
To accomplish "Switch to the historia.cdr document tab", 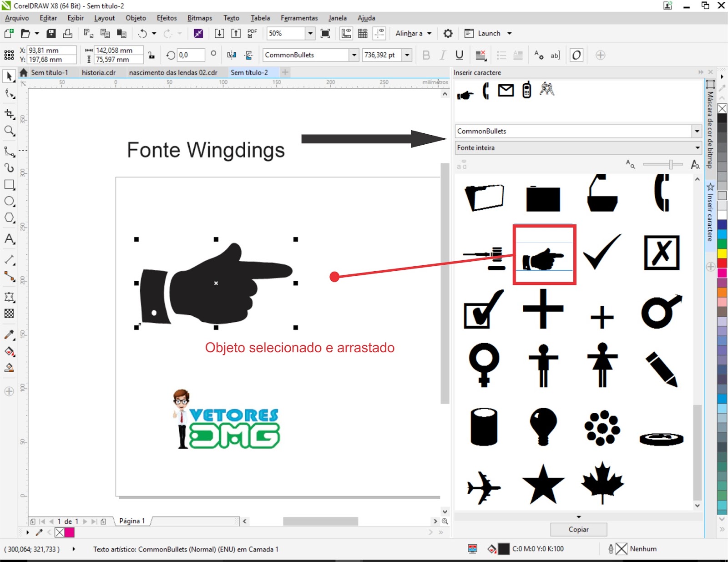I will coord(99,72).
